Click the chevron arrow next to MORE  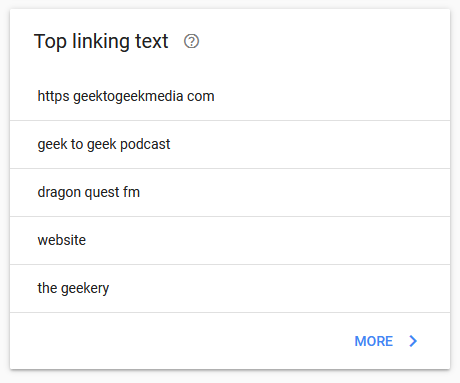coord(413,341)
